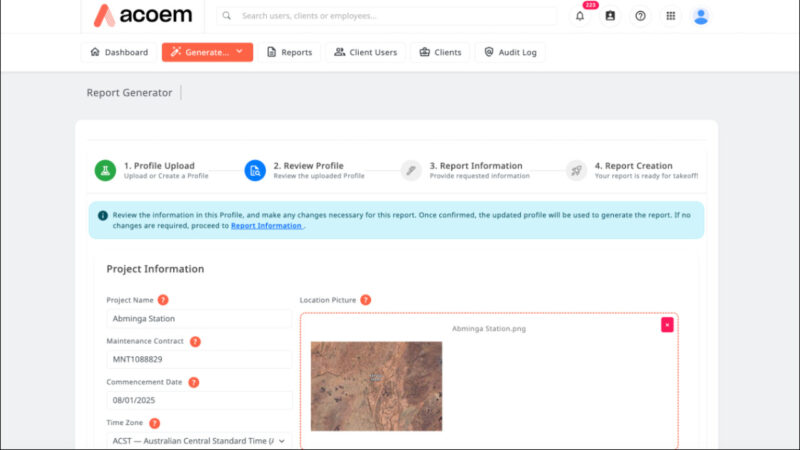Click the Maintenance Contract help icon
The width and height of the screenshot is (800, 450).
[195, 341]
